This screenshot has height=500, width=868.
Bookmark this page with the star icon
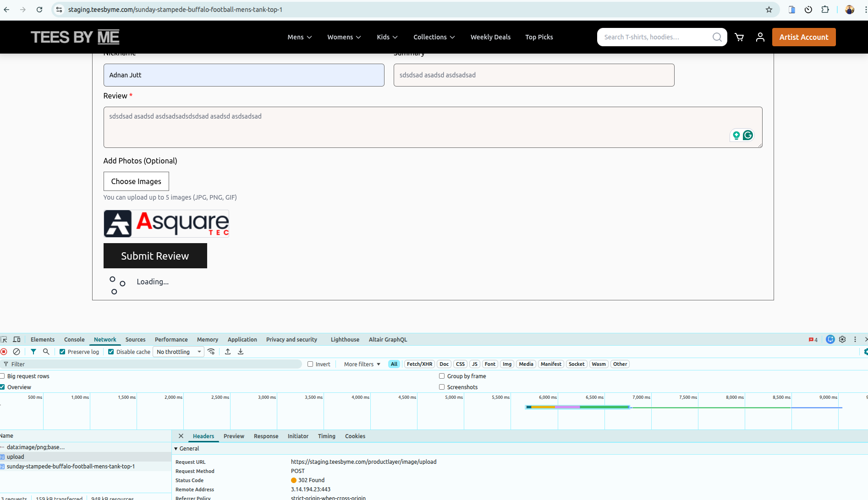pos(769,10)
